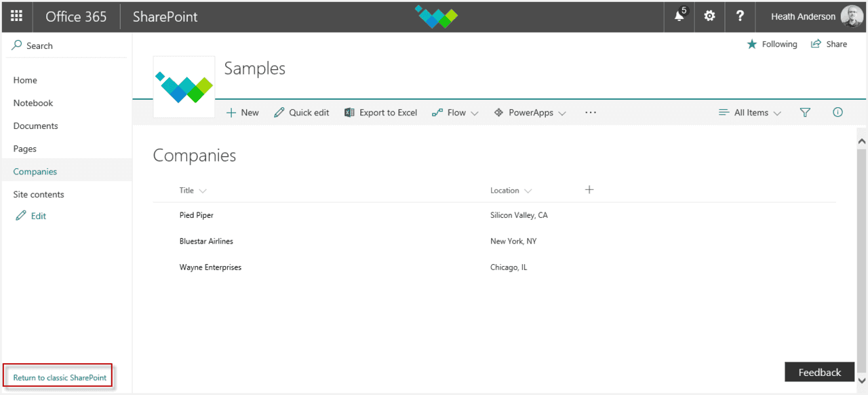
Task: Click the Feedback button
Action: pyautogui.click(x=819, y=372)
